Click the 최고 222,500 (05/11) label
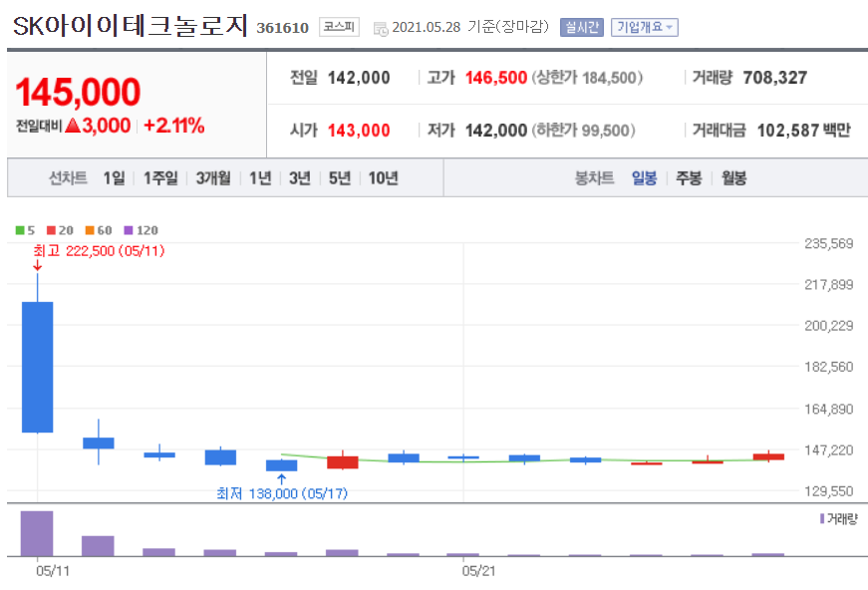 pos(99,251)
